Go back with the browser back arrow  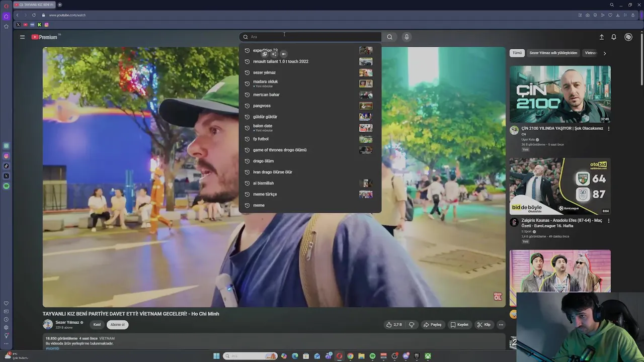17,15
